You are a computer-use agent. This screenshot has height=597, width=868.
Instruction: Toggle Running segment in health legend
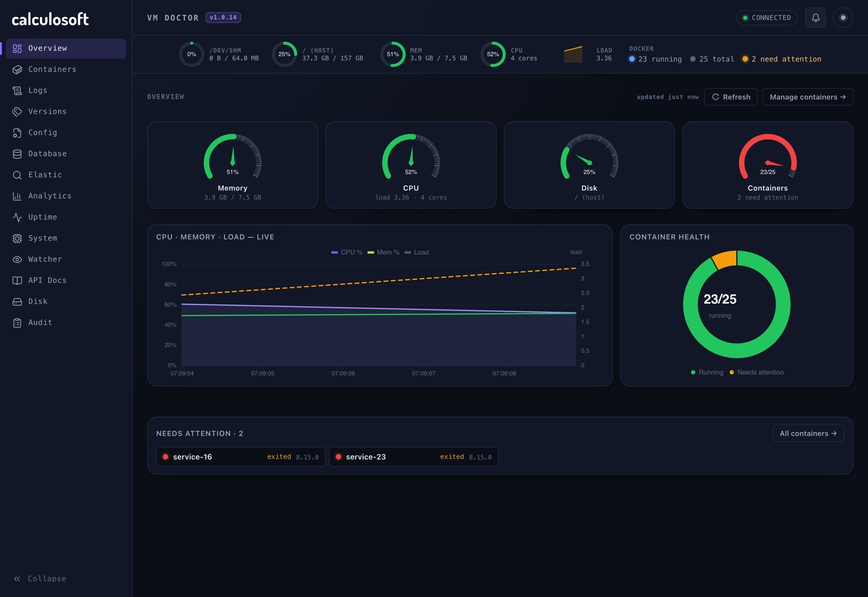click(707, 372)
